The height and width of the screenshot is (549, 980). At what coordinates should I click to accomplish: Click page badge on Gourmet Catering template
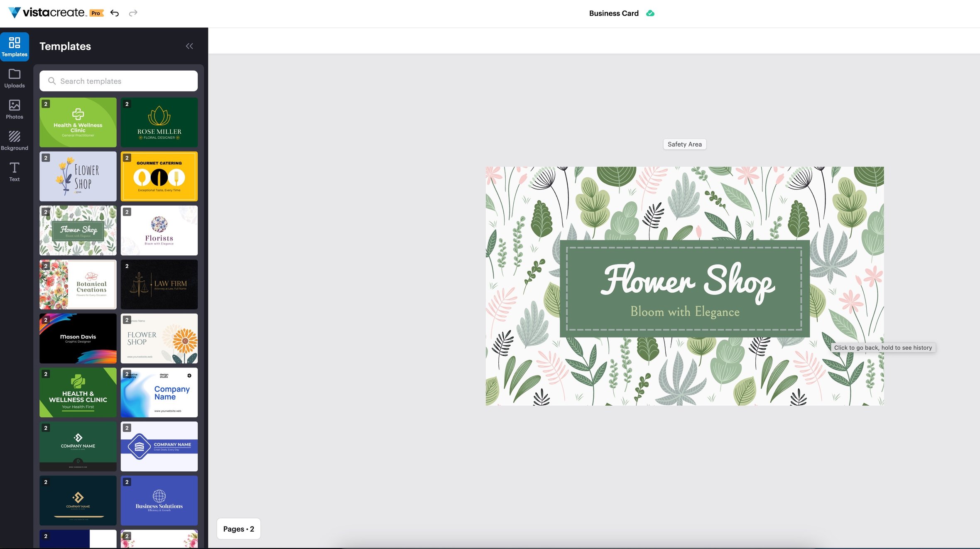point(127,158)
